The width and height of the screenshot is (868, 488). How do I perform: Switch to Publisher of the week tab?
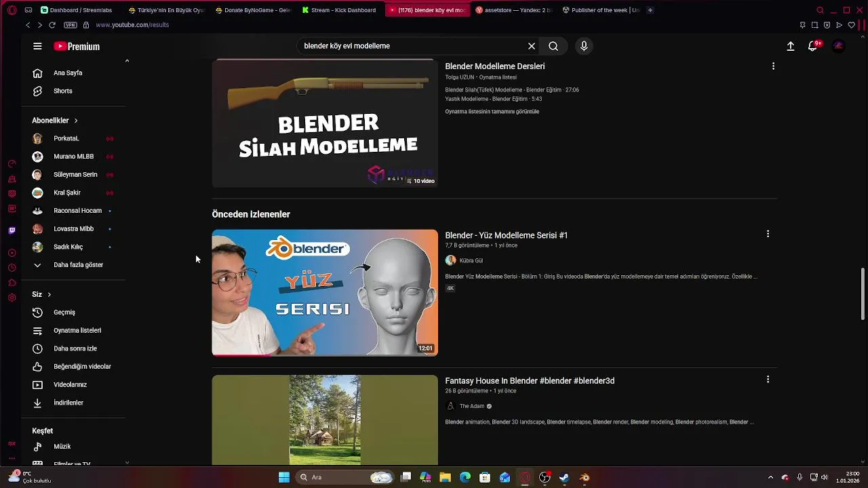click(601, 10)
